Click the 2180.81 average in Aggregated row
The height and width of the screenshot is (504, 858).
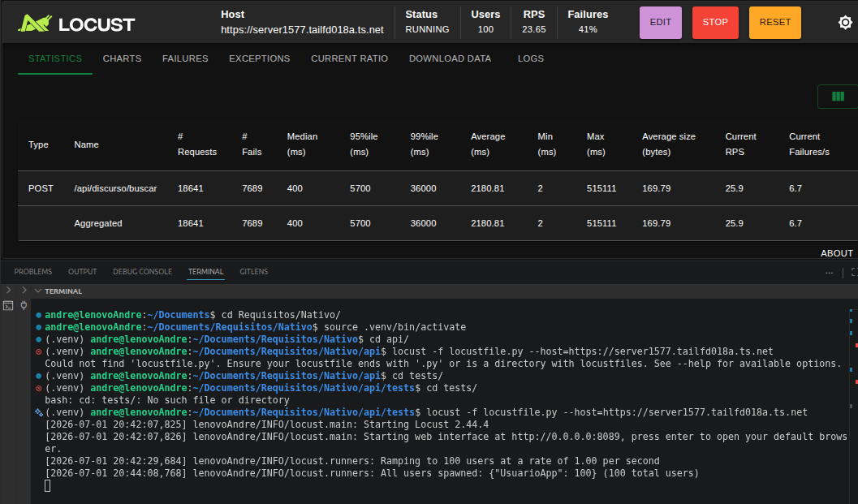[x=487, y=223]
